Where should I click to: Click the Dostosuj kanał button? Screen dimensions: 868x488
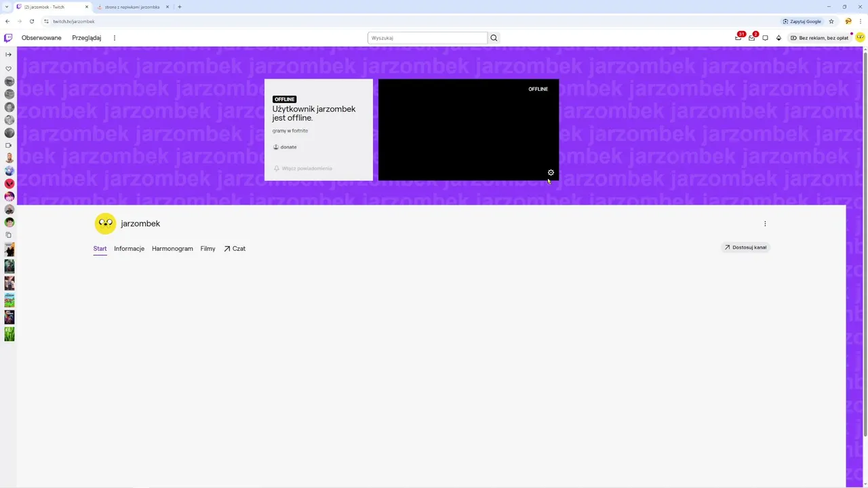(x=745, y=247)
